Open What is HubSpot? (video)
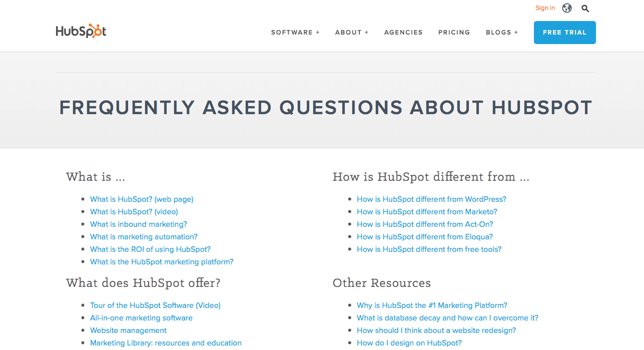Viewport: 644px width, 350px height. (134, 212)
